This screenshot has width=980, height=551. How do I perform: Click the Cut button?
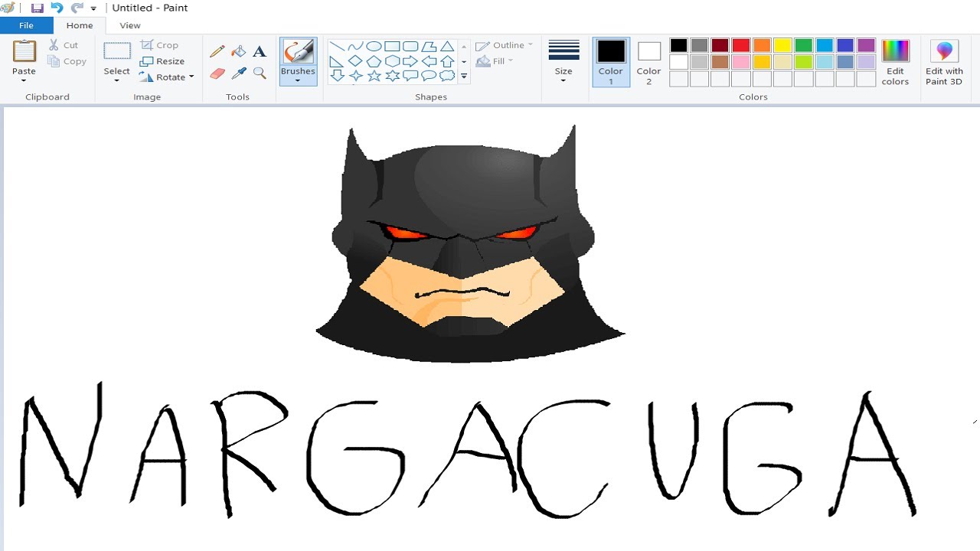pos(64,45)
